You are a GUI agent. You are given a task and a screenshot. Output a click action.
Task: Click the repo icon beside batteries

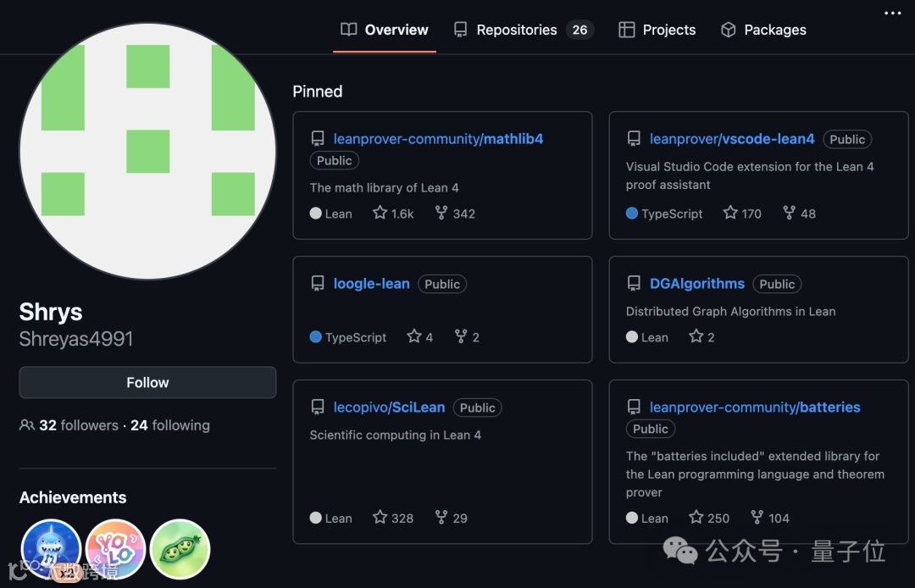coord(634,408)
